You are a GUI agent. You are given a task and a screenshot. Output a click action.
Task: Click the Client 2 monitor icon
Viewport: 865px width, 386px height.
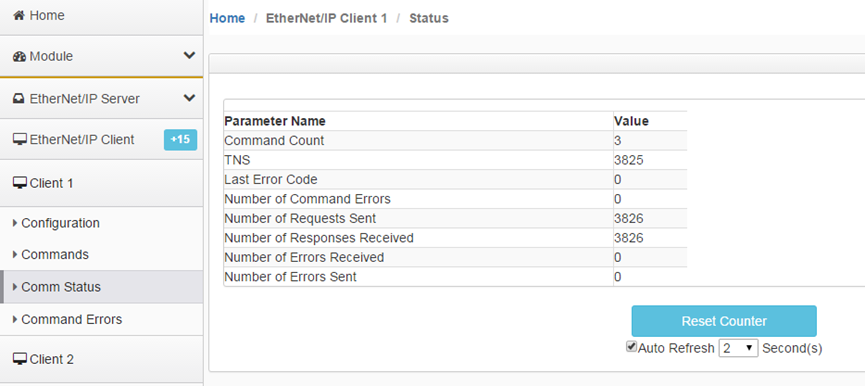click(19, 360)
